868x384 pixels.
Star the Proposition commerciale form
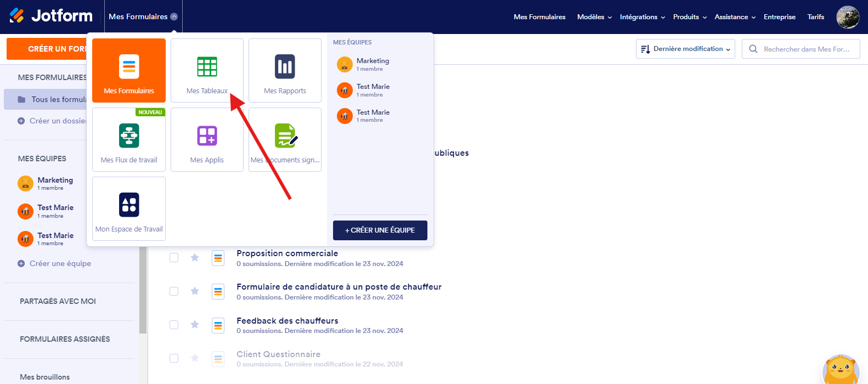click(x=195, y=257)
